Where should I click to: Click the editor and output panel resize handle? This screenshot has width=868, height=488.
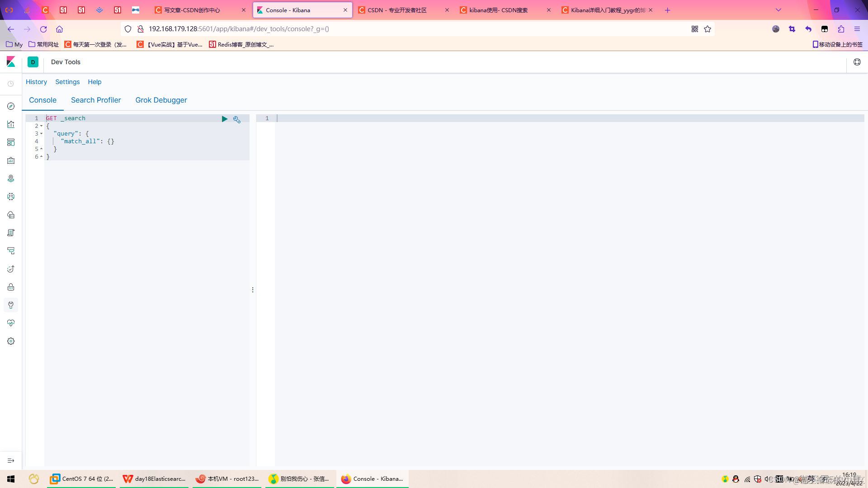(x=253, y=290)
